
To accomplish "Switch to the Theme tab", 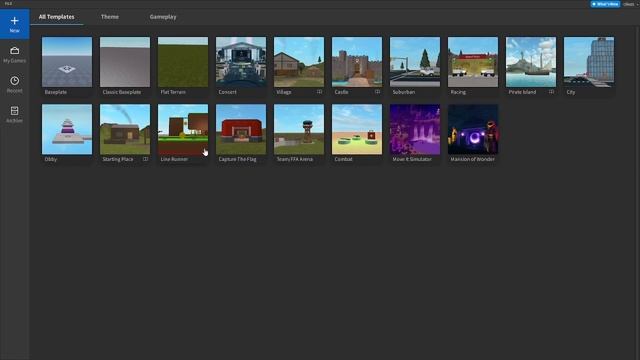I will (110, 17).
